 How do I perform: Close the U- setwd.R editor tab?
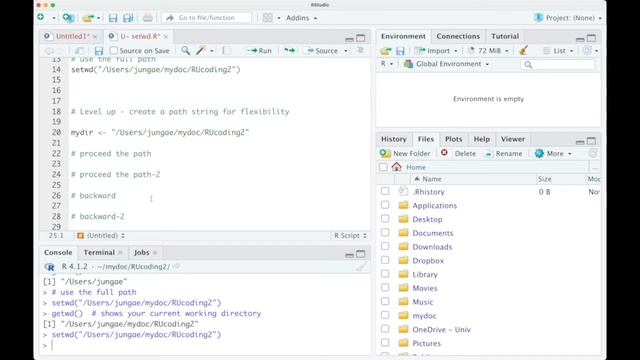(166, 37)
